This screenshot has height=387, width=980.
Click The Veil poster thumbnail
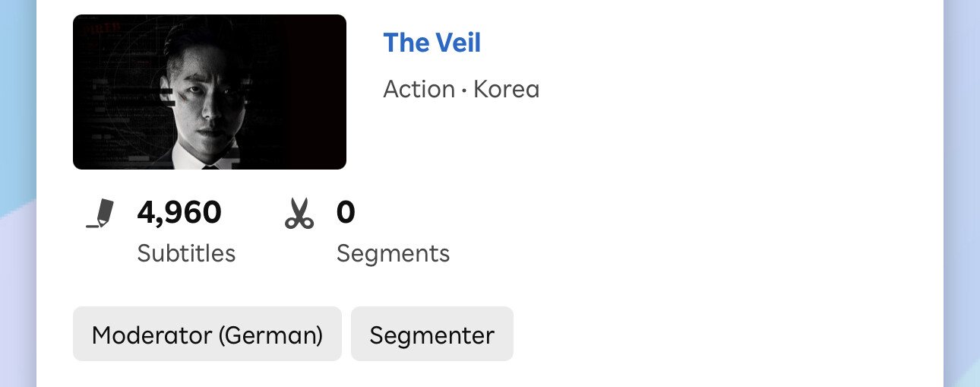[x=209, y=92]
